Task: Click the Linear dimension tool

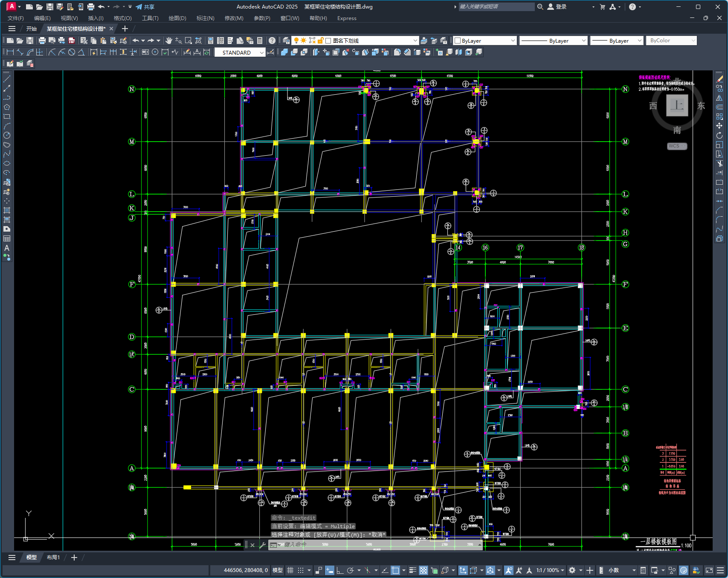Action: click(10, 52)
